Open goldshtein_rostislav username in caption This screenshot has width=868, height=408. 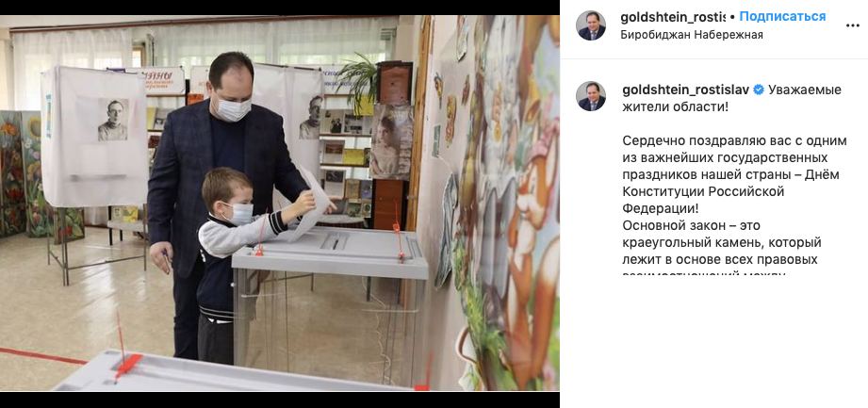pos(686,90)
